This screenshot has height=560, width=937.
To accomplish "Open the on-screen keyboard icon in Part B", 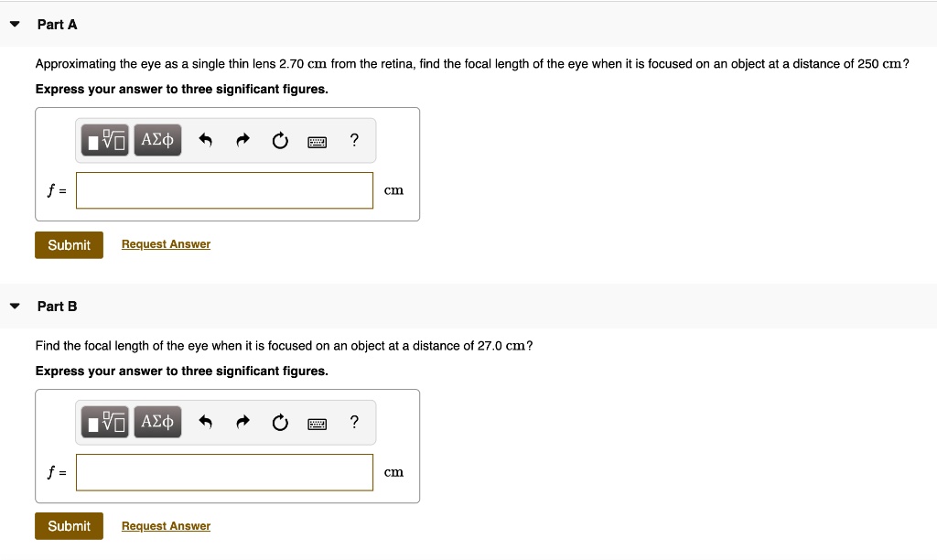I will click(317, 423).
